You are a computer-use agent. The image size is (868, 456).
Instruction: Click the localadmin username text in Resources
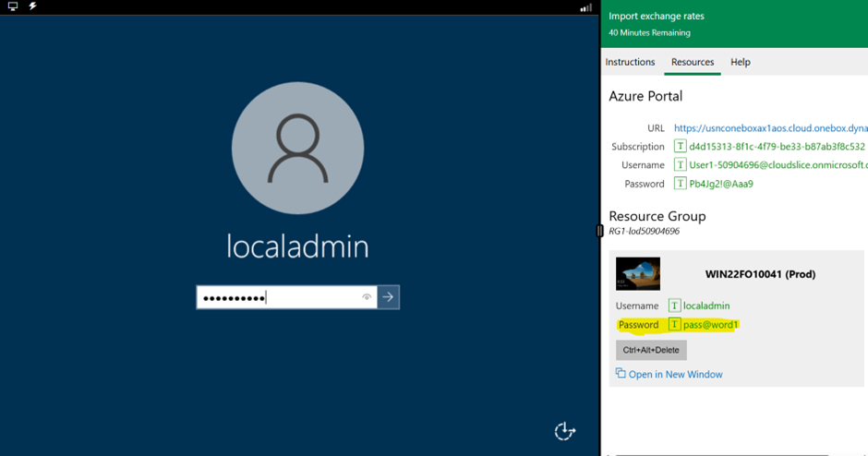point(706,306)
